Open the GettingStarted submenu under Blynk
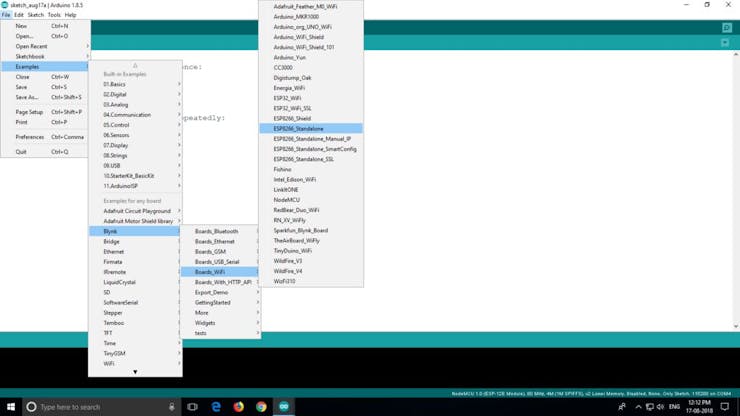Viewport: 740px width, 416px height. 220,302
